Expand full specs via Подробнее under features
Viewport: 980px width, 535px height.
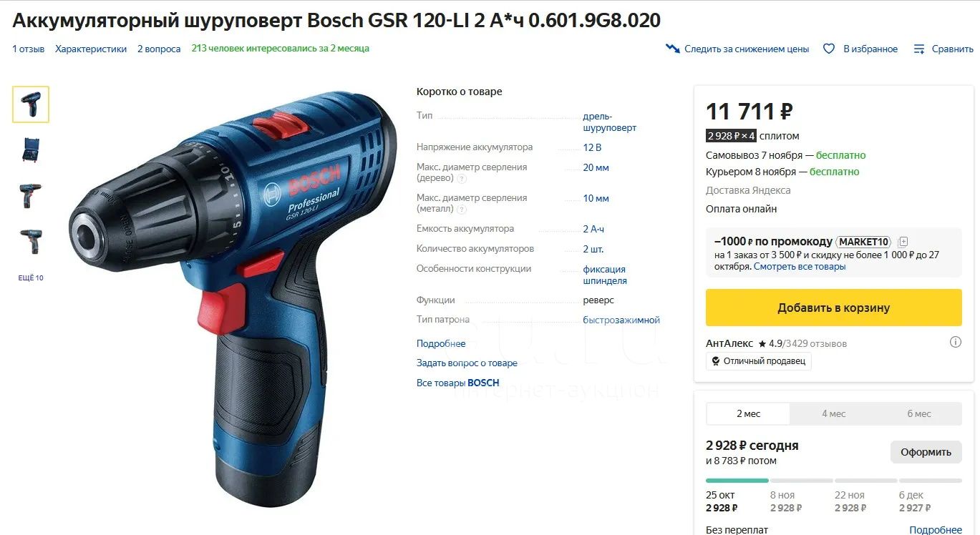(x=441, y=343)
